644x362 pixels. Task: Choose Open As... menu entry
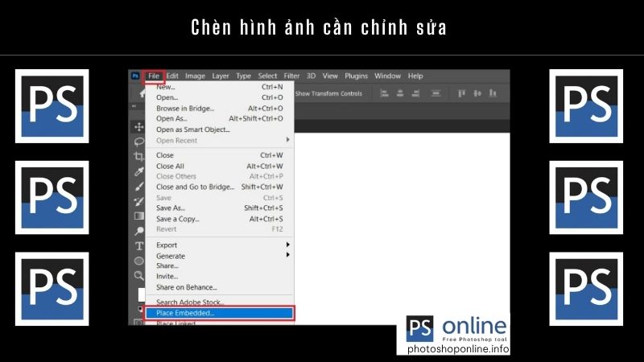pyautogui.click(x=220, y=118)
